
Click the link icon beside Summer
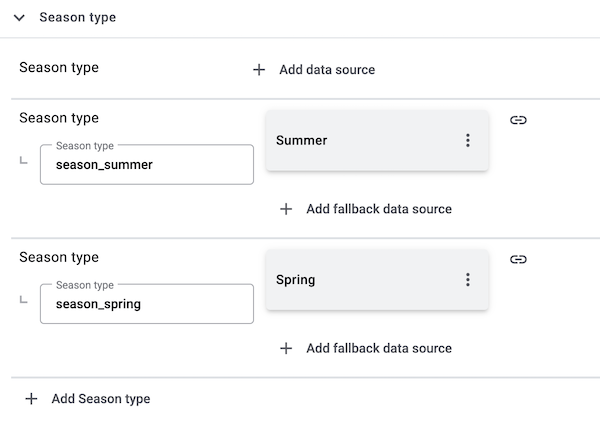coord(518,120)
